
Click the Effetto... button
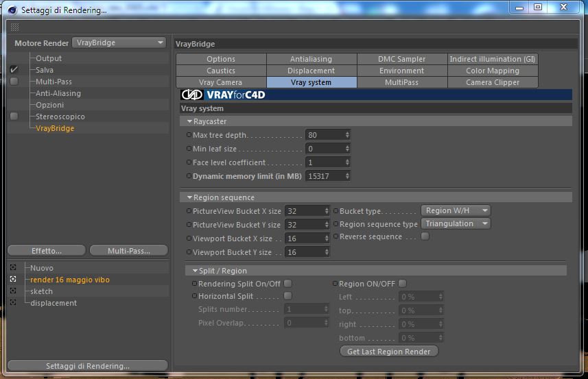click(47, 251)
